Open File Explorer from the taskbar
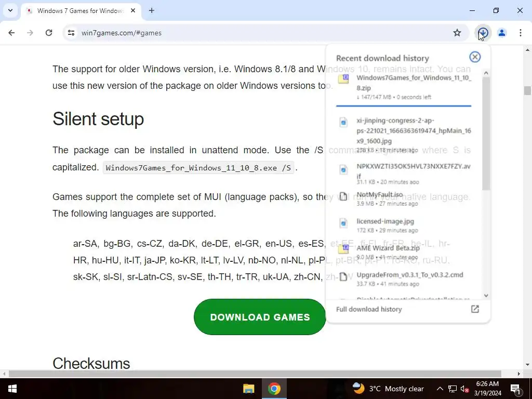 249,389
